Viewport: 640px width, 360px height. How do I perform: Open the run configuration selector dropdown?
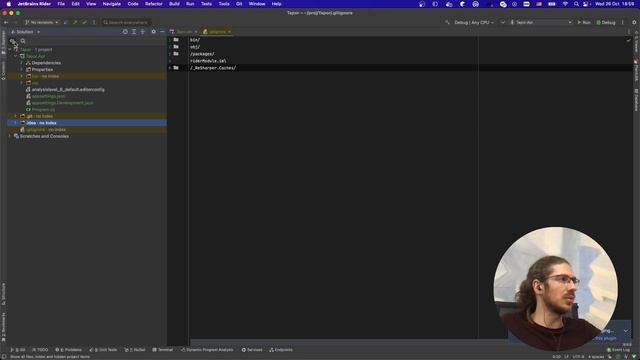(x=541, y=22)
